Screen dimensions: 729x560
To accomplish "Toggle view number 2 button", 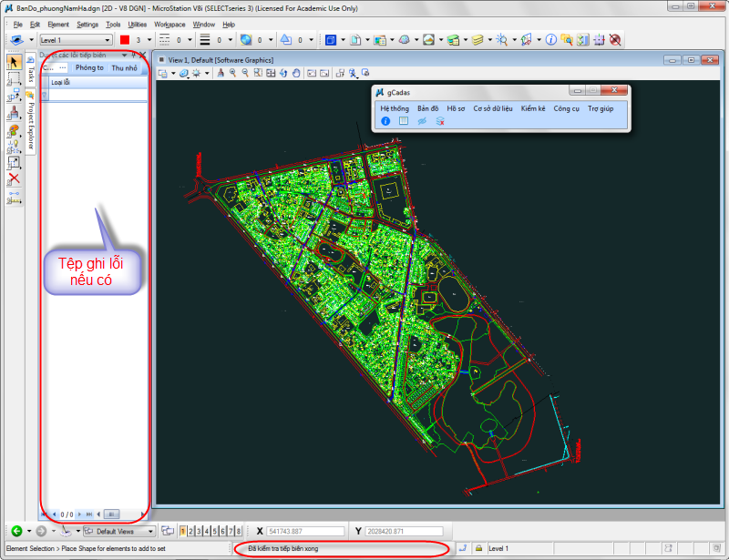I will [x=191, y=531].
